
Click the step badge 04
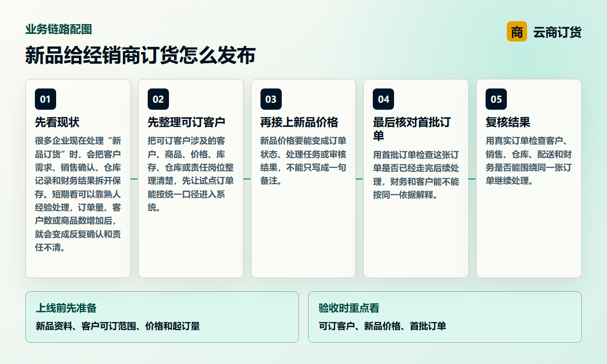[x=383, y=99]
